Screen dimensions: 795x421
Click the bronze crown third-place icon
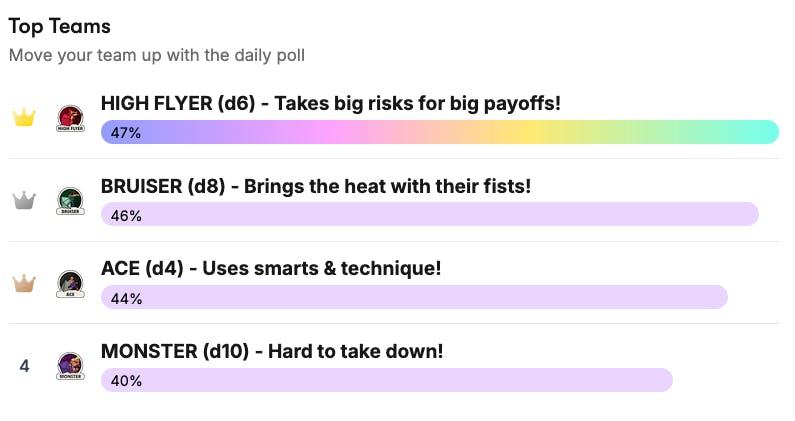24,284
